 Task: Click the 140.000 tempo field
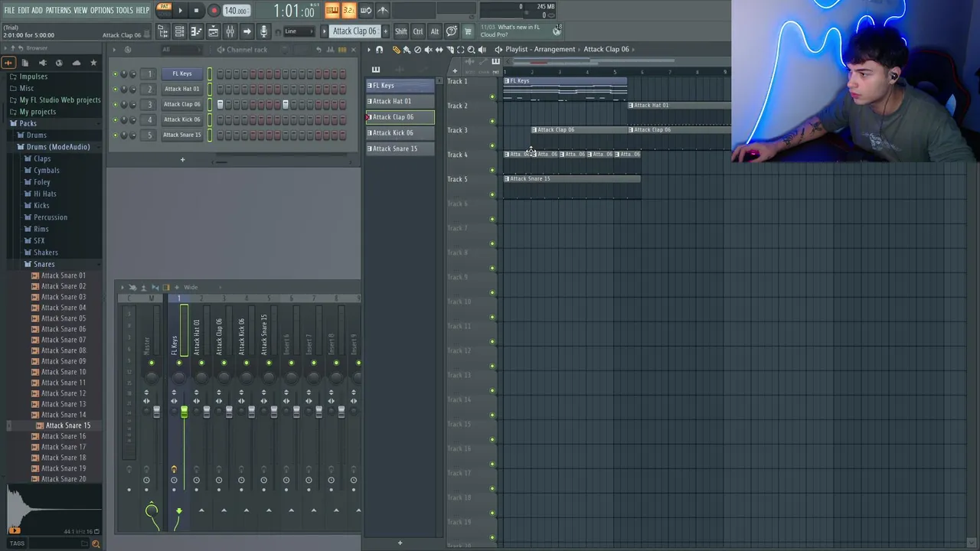click(x=236, y=11)
